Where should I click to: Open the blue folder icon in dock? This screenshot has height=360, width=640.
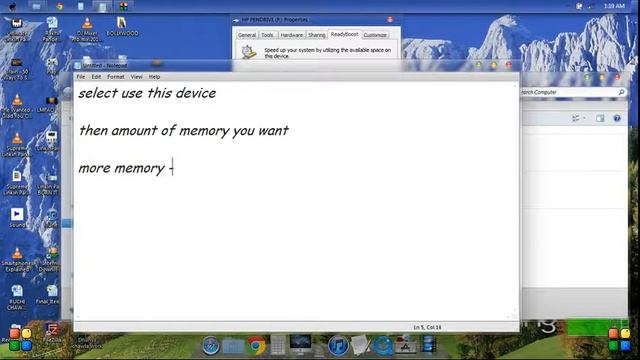(233, 347)
